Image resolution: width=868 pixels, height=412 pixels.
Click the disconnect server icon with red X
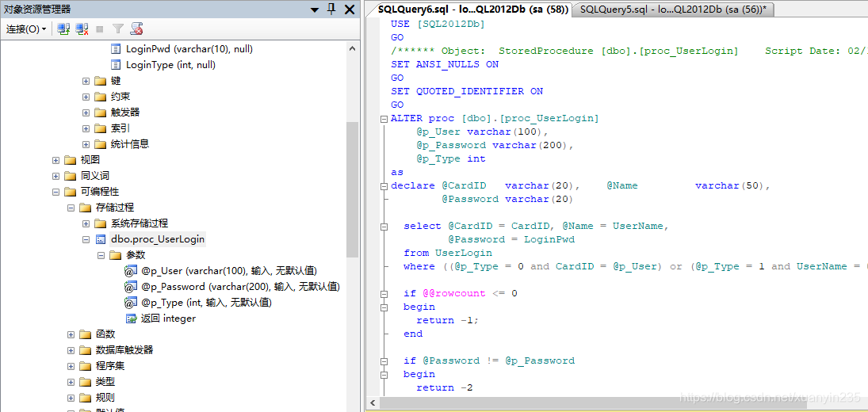pos(82,29)
